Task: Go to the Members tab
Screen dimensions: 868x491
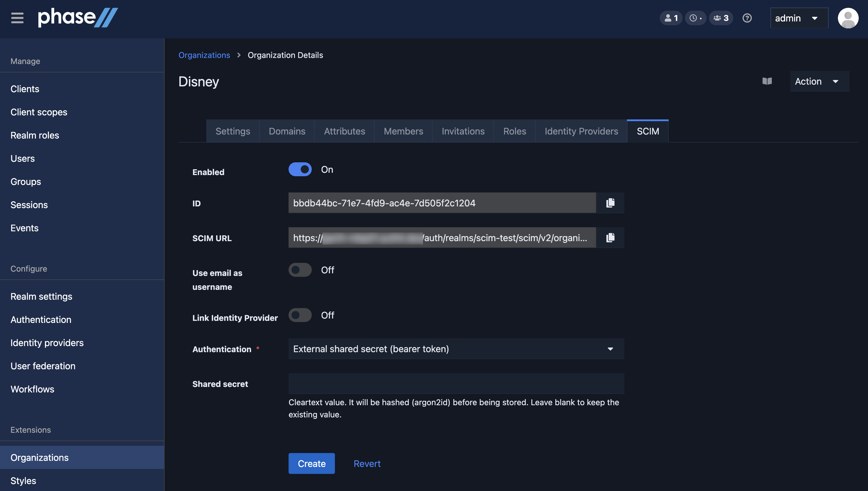Action: pyautogui.click(x=403, y=131)
